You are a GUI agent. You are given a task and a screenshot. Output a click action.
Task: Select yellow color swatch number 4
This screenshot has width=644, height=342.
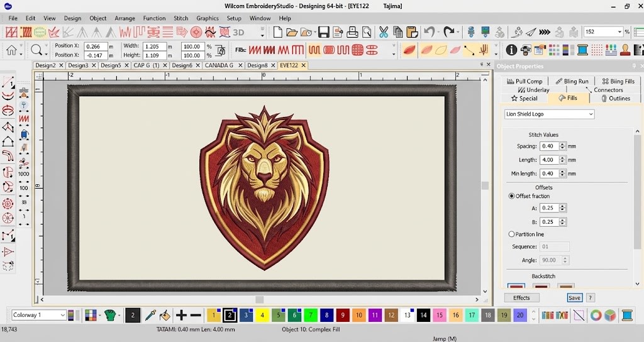(x=262, y=316)
